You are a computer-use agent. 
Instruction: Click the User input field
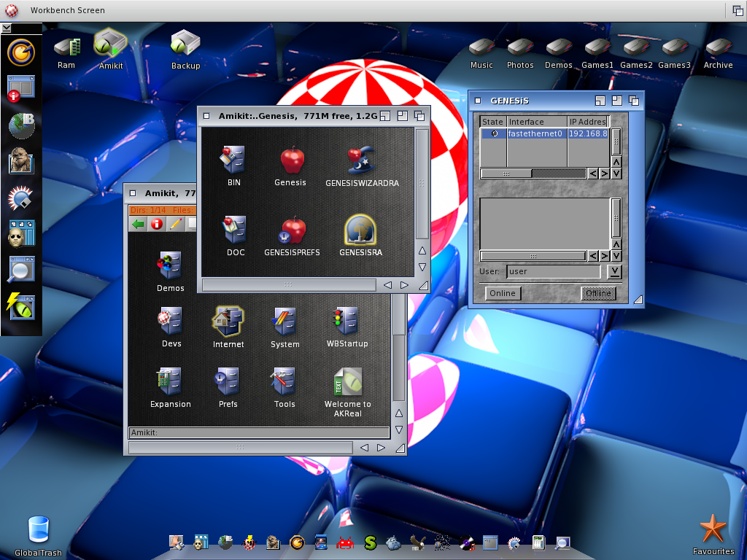[x=553, y=271]
